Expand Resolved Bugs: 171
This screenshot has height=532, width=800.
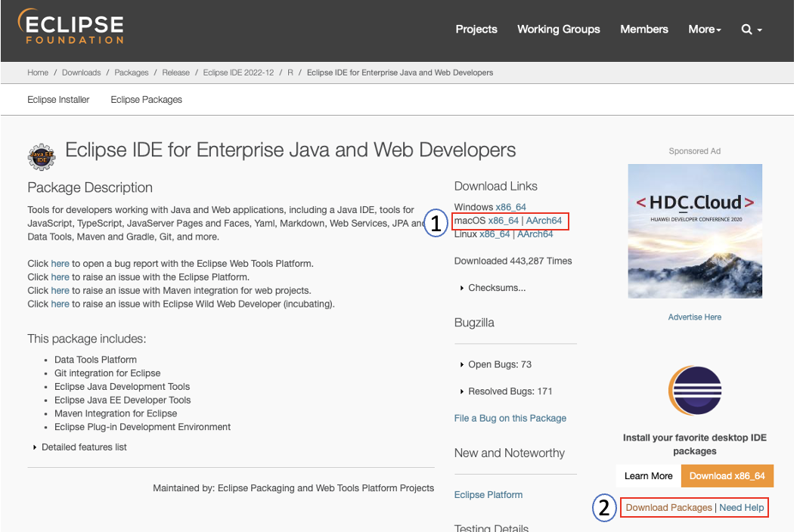tap(506, 391)
